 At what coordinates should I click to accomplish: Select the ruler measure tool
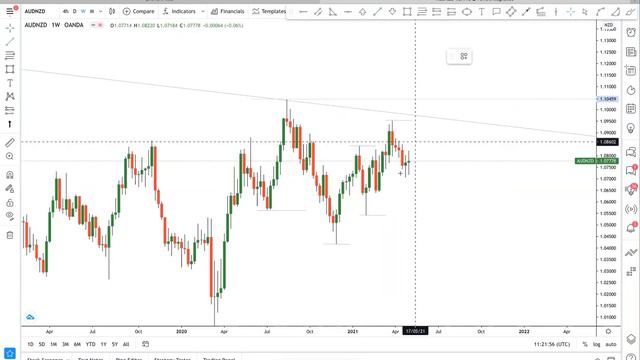tap(10, 142)
